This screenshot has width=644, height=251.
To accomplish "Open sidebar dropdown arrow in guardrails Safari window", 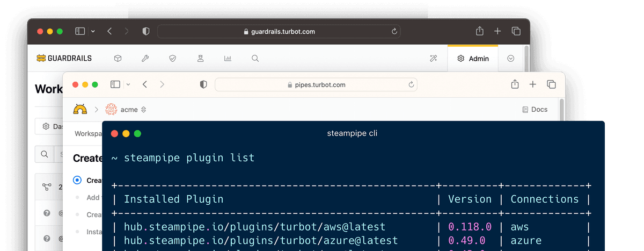I will (x=93, y=32).
